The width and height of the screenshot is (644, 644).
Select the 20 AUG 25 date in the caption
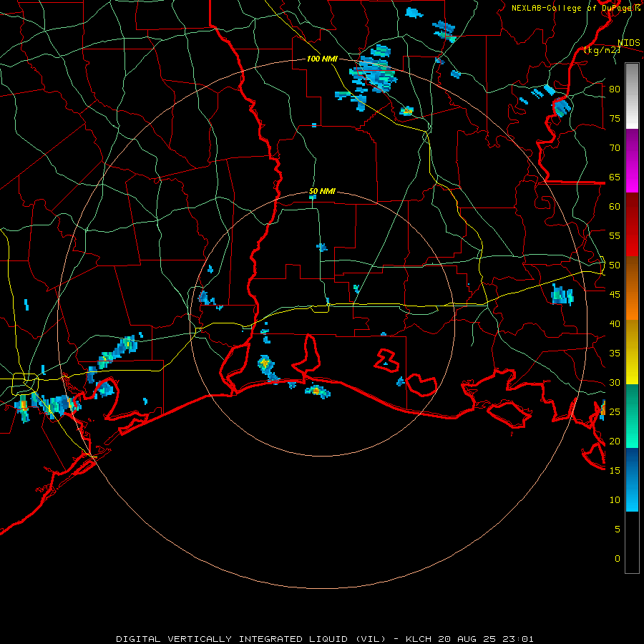(467, 639)
